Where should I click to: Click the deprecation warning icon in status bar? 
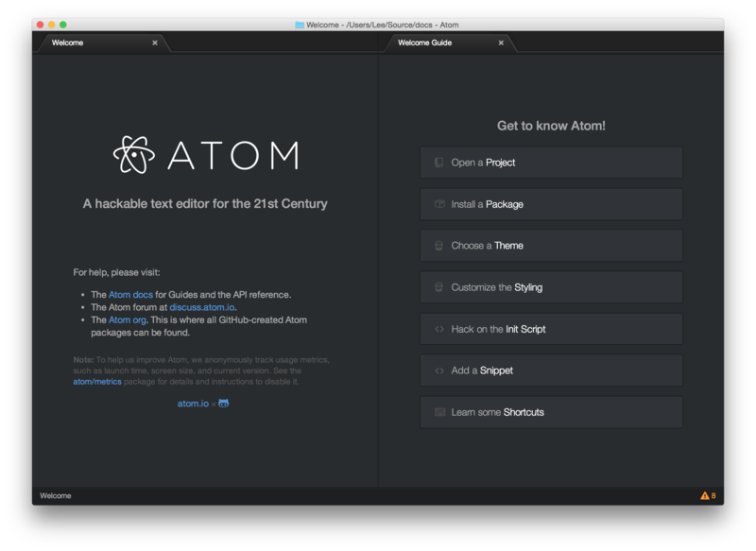[704, 495]
